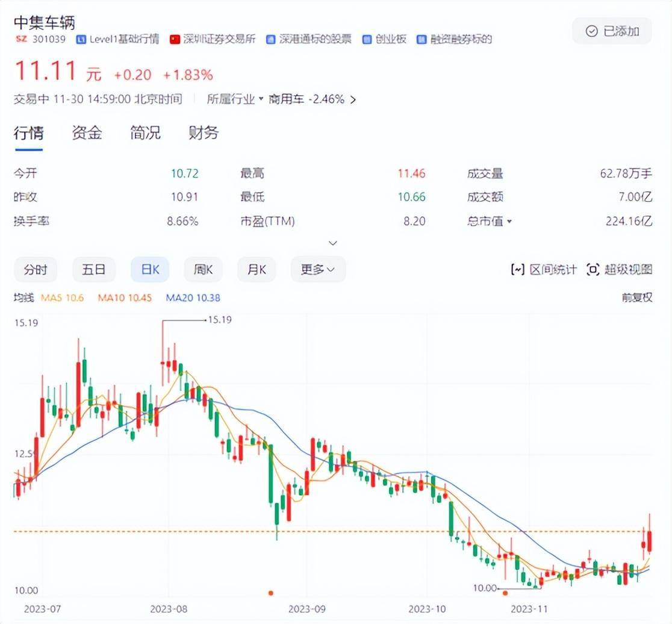
Task: Click the 昨收 value 10.91
Action: (185, 197)
